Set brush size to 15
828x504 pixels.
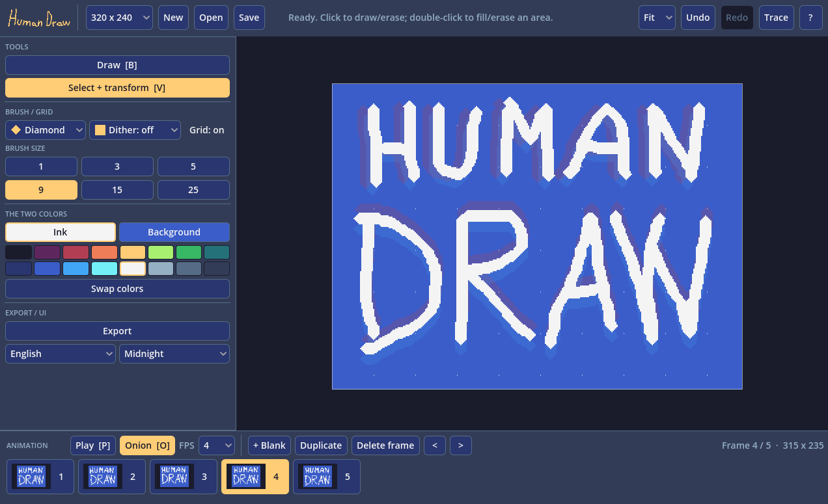pos(117,190)
